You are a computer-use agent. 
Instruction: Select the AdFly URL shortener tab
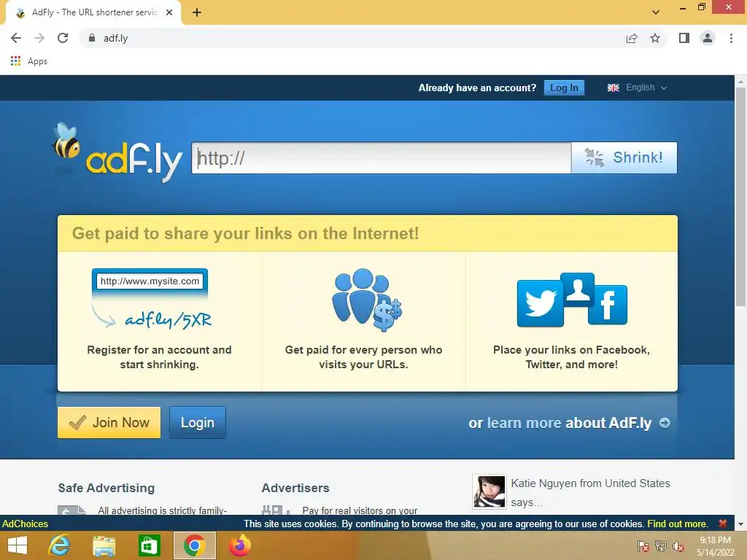click(93, 12)
